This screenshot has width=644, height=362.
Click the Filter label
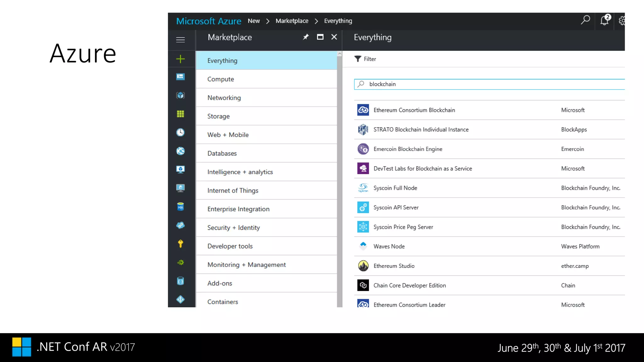(370, 59)
